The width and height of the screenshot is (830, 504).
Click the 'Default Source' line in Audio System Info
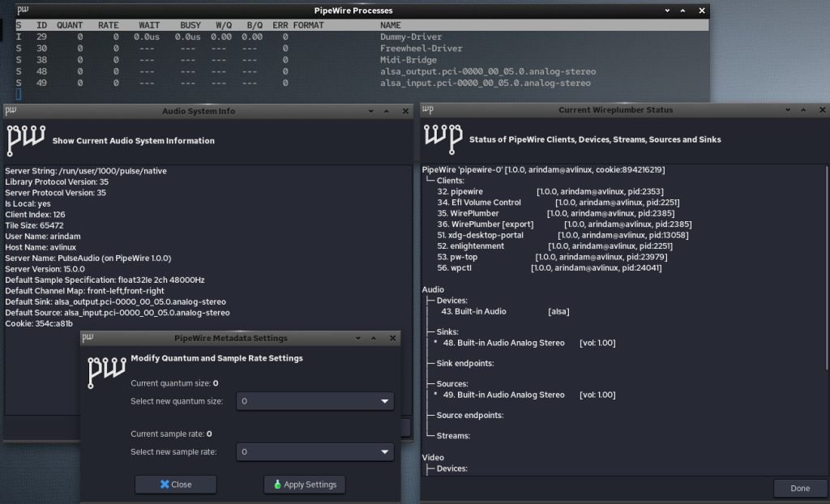pos(118,313)
